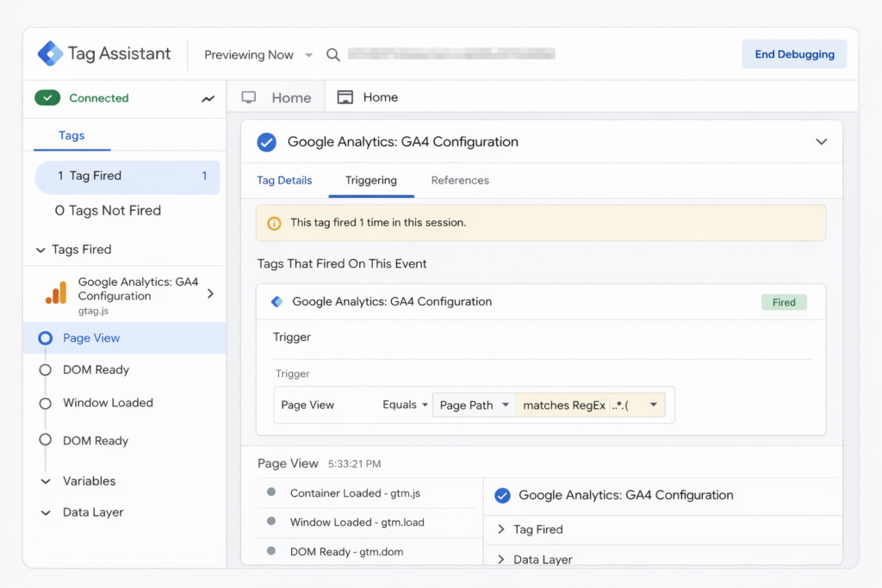This screenshot has height=588, width=882.
Task: Expand the Tag Fired row
Action: [x=501, y=529]
